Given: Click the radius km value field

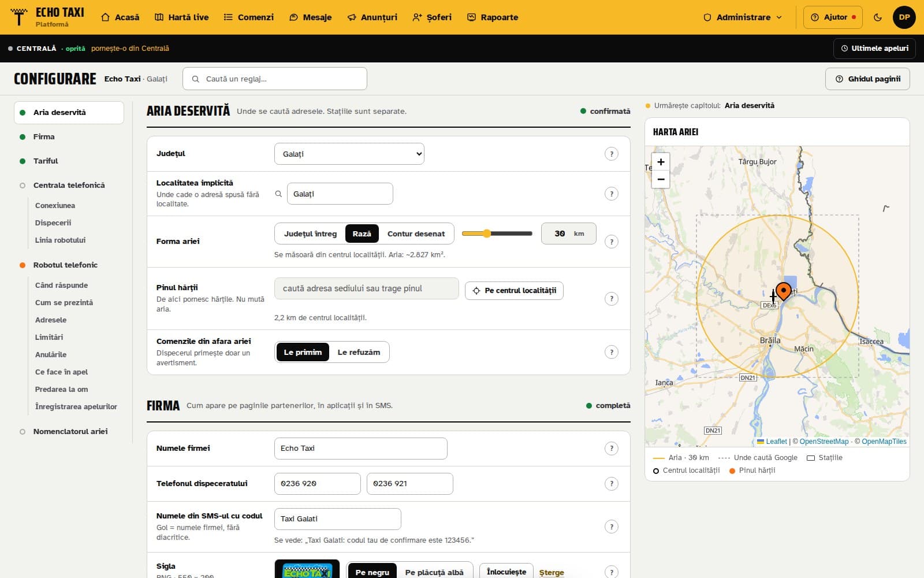Looking at the screenshot, I should pyautogui.click(x=569, y=234).
